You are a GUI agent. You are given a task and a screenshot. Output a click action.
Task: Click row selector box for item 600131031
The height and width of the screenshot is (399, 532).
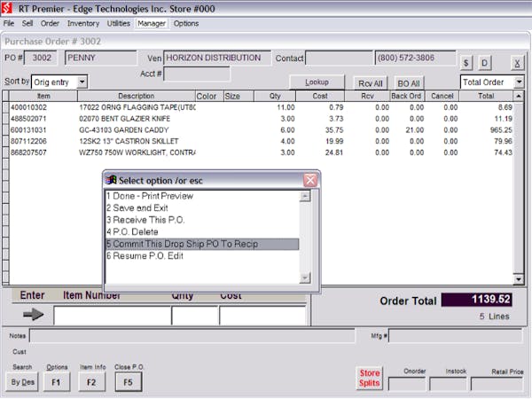coord(6,130)
